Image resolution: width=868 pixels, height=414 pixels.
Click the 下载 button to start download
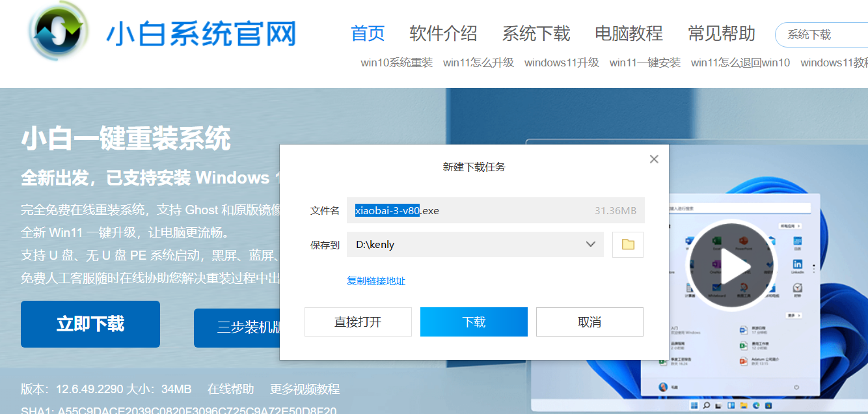click(x=474, y=321)
